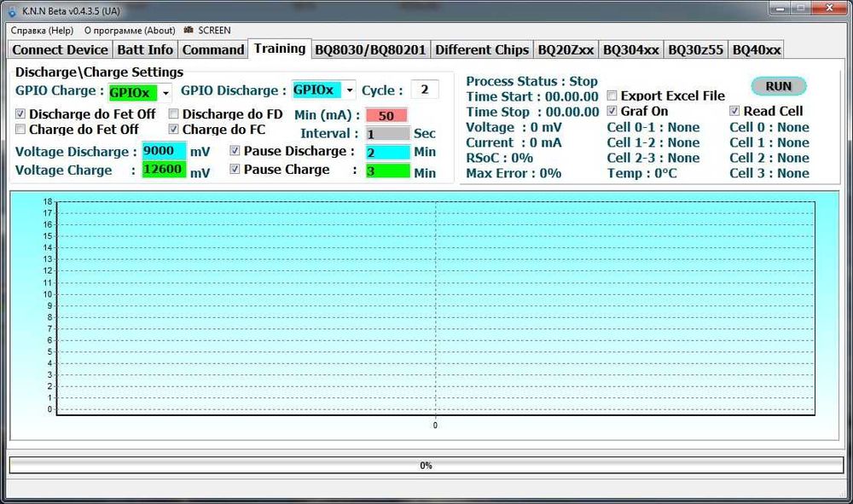Click Pause Discharge minutes field
Image resolution: width=853 pixels, height=504 pixels.
387,153
